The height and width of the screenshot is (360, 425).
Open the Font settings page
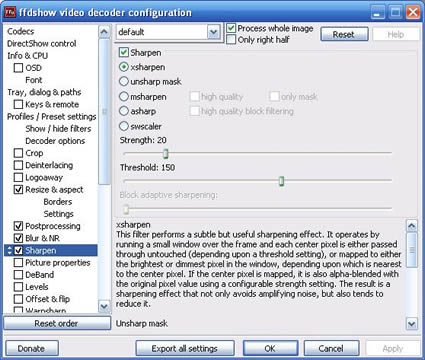(34, 80)
